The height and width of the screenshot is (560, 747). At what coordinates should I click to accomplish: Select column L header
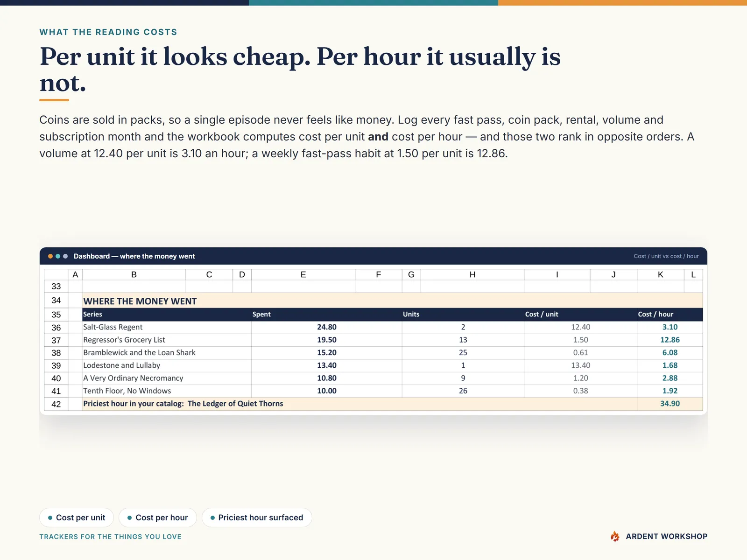693,274
